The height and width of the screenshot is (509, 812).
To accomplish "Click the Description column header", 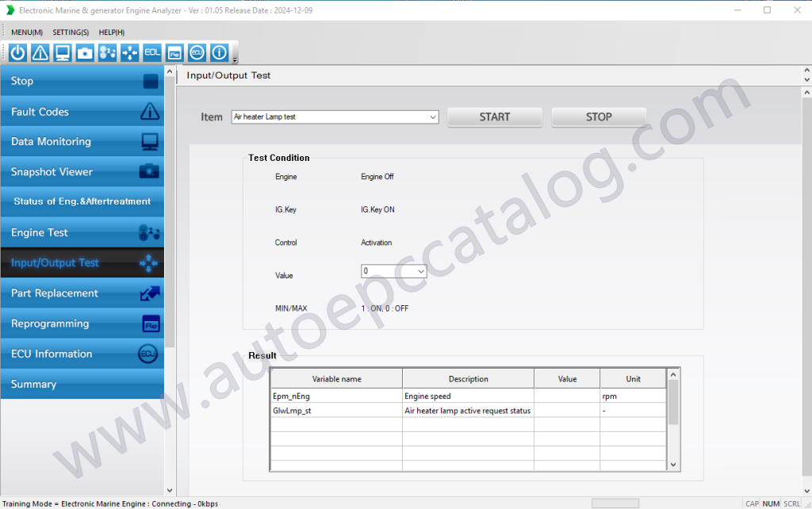I will [468, 379].
